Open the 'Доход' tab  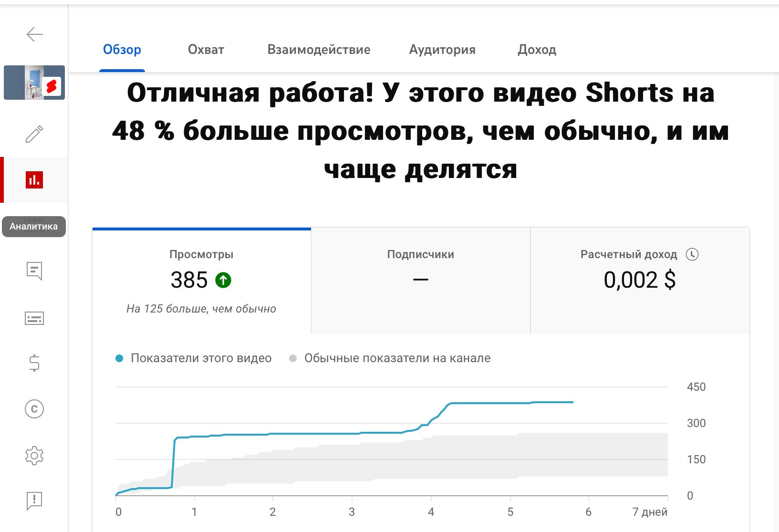(x=537, y=50)
